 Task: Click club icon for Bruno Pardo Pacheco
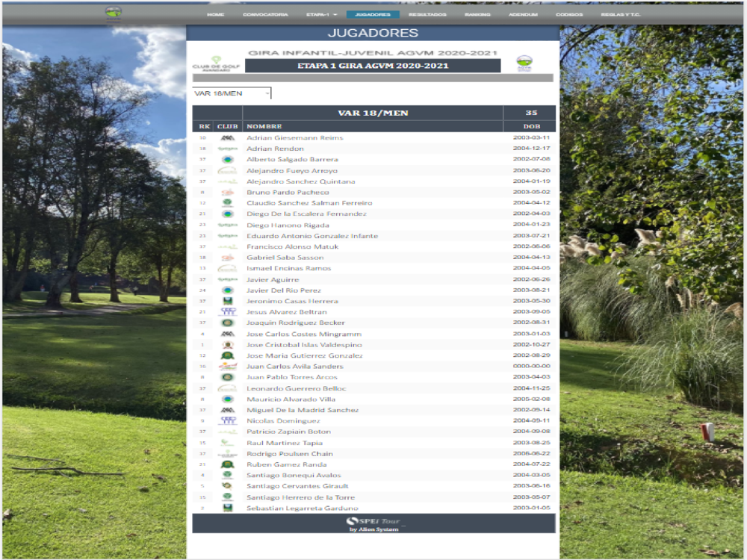pos(228,193)
